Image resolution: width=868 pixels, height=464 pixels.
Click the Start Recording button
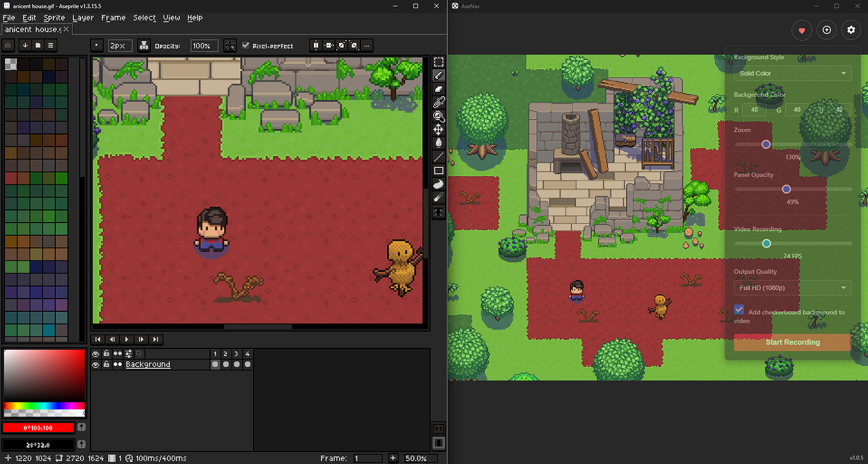pos(793,343)
